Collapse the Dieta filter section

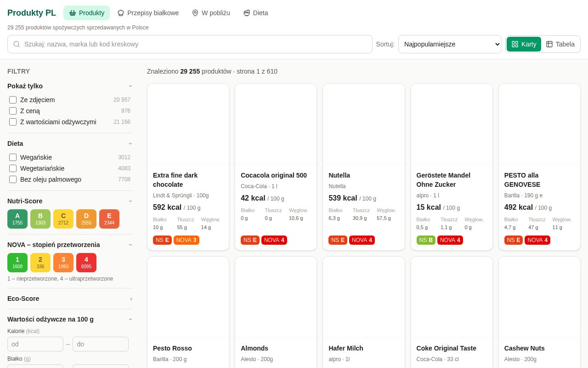(70, 144)
